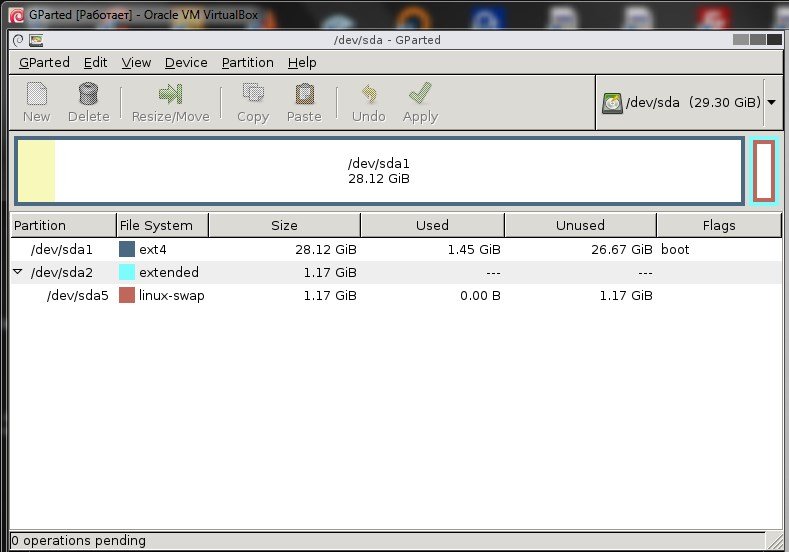This screenshot has width=789, height=552.
Task: Click the Delete partition trash icon
Action: 88,94
